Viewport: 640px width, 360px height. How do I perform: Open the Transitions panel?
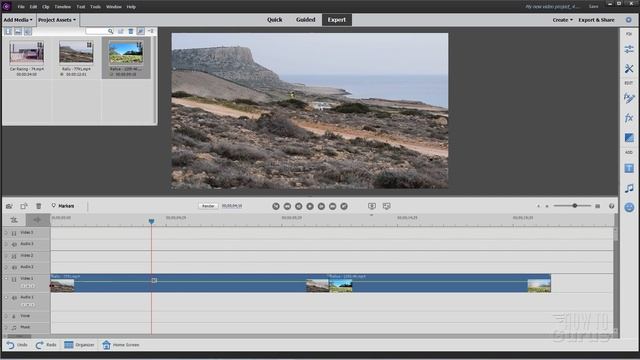629,138
